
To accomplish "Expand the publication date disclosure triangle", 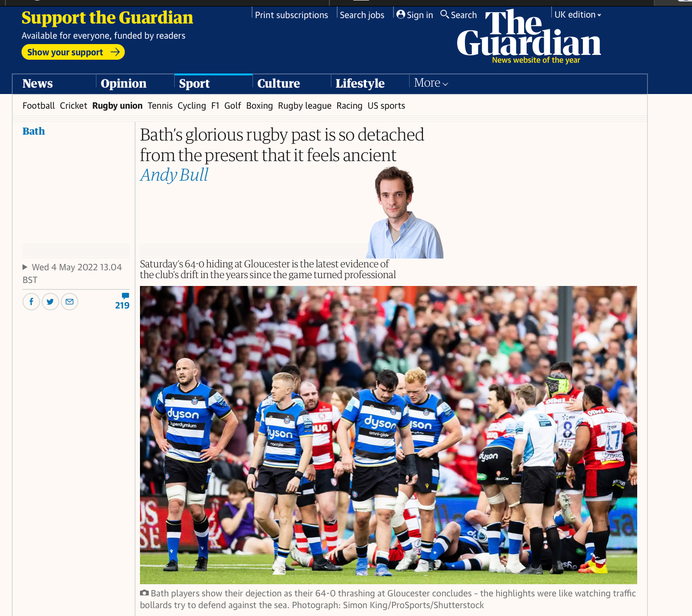I will pyautogui.click(x=25, y=267).
